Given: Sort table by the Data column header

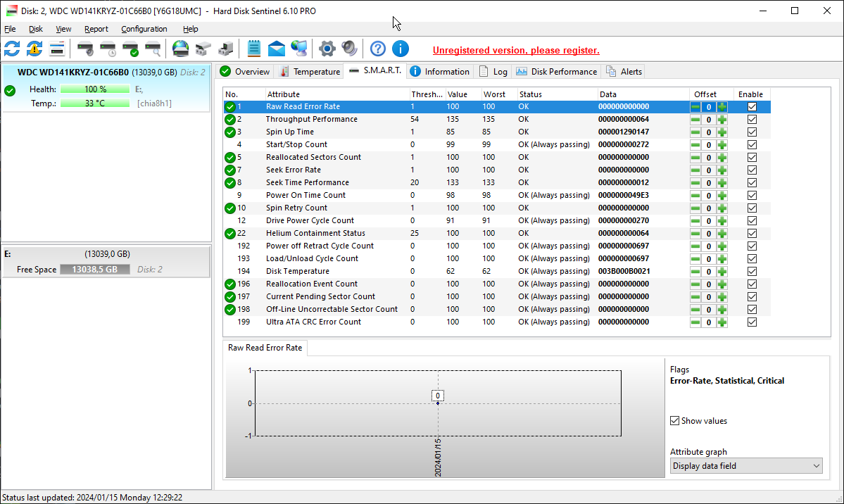Looking at the screenshot, I should tap(643, 94).
